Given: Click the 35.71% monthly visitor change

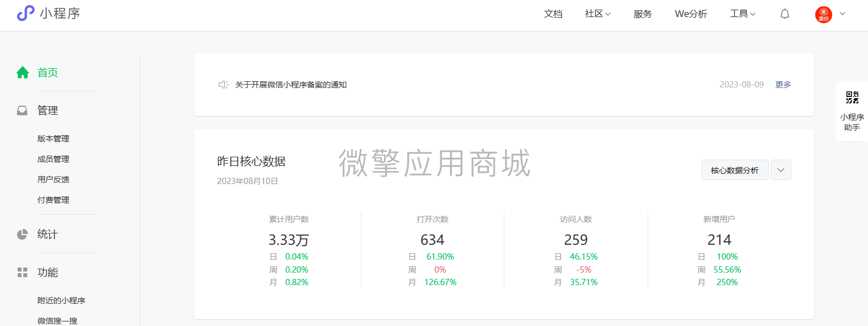Looking at the screenshot, I should [x=584, y=282].
